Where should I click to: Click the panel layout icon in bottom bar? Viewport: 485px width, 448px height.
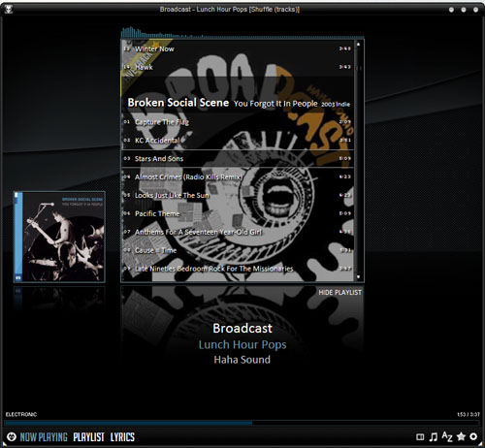click(420, 437)
